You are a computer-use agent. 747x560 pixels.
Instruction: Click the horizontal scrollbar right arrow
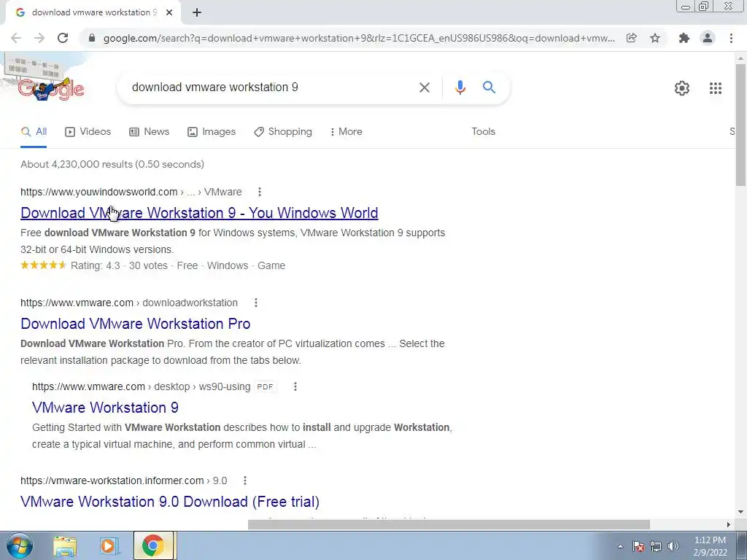pos(729,525)
